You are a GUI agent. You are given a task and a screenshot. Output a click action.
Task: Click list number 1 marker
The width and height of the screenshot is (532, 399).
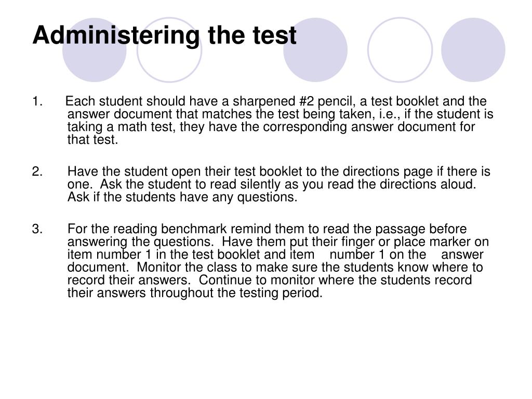click(x=37, y=101)
